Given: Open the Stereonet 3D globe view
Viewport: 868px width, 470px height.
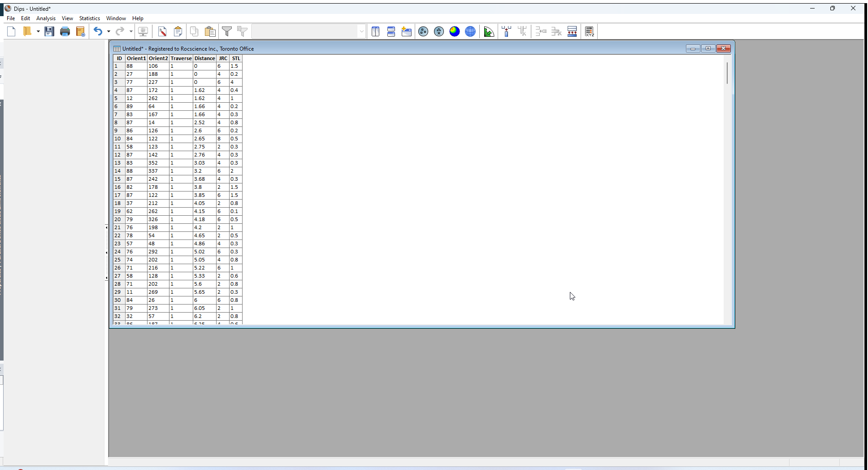Looking at the screenshot, I should pyautogui.click(x=470, y=31).
